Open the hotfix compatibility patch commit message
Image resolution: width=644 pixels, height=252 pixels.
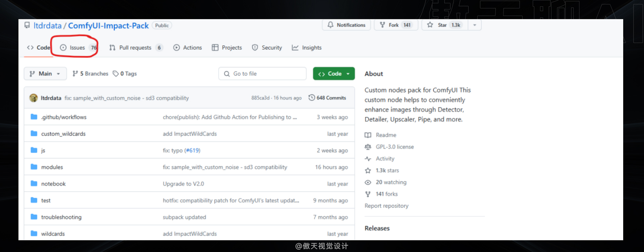(x=231, y=201)
